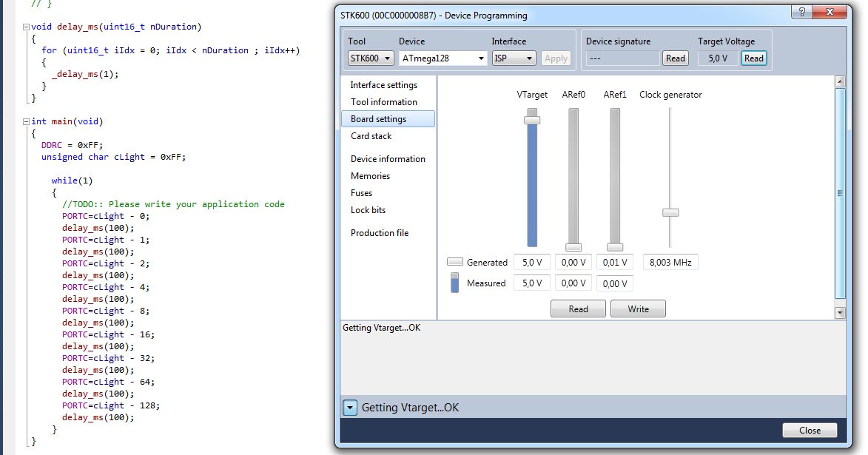Open Production file page
This screenshot has height=455, width=868.
coord(379,233)
